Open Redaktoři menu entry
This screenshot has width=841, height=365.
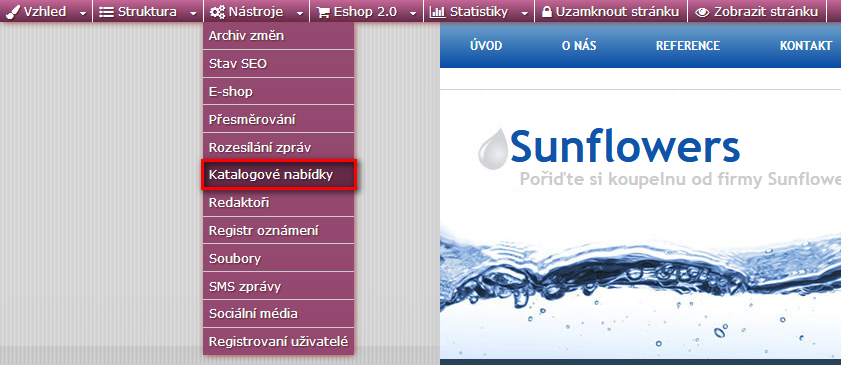tap(278, 203)
